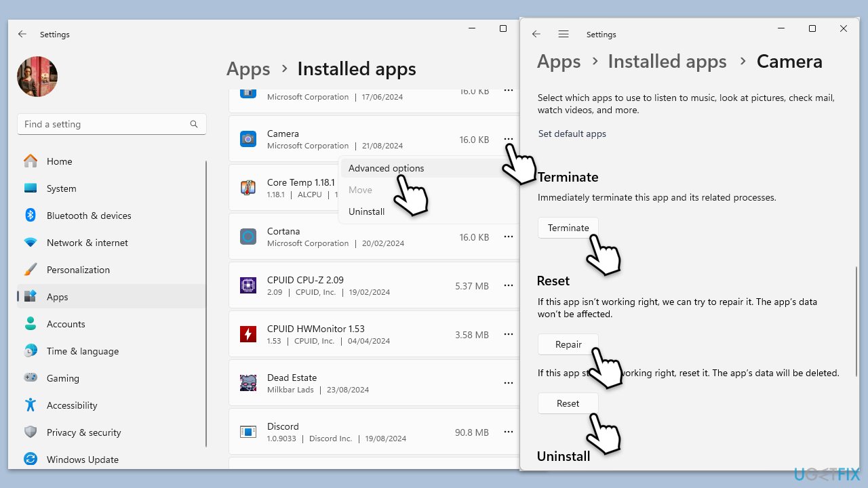
Task: Click the Terminate button
Action: click(568, 228)
